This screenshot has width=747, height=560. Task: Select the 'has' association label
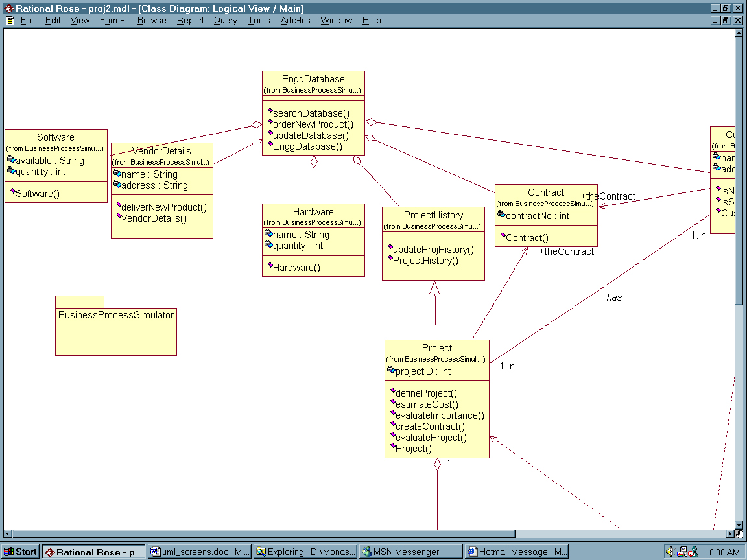tap(614, 297)
